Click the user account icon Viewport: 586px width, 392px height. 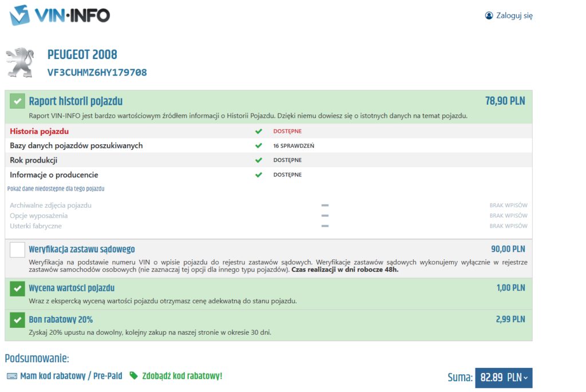click(x=489, y=15)
